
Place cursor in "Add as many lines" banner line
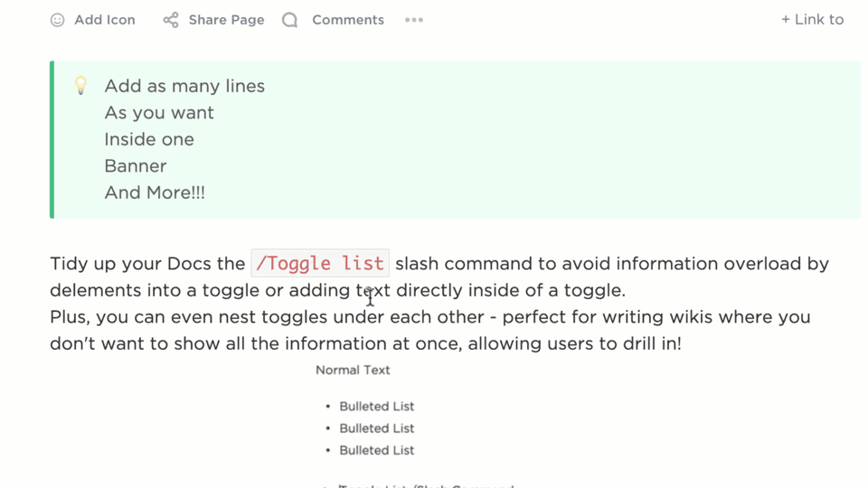click(x=184, y=86)
